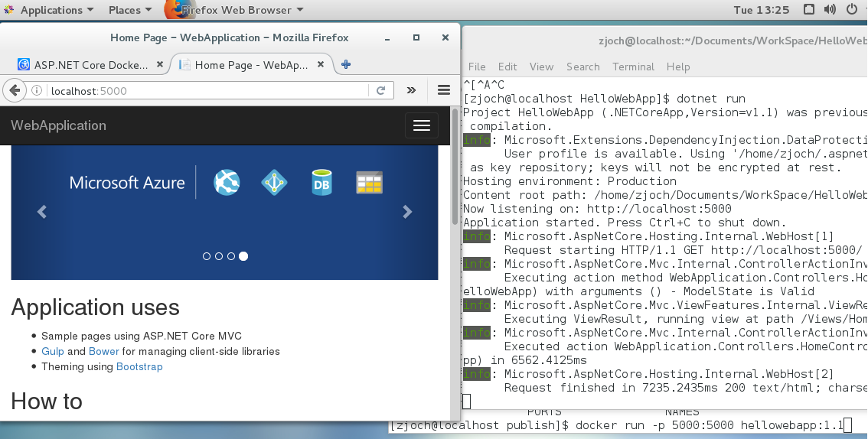Click the Azure web globe icon in banner
The image size is (868, 439).
[227, 183]
